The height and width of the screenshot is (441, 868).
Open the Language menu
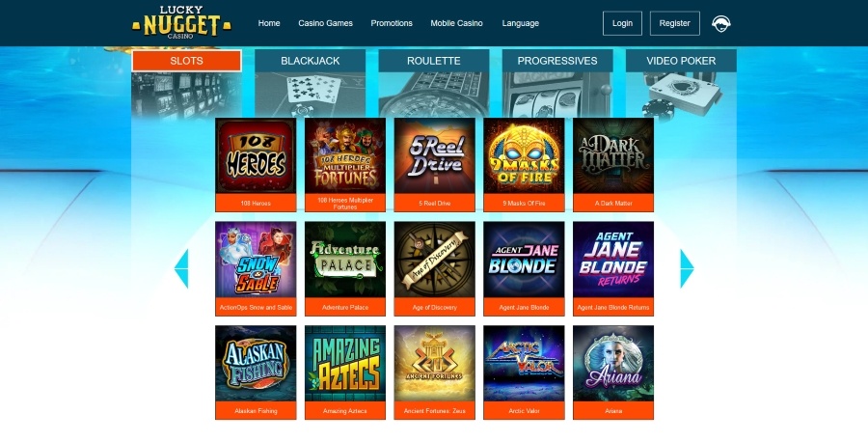click(521, 23)
